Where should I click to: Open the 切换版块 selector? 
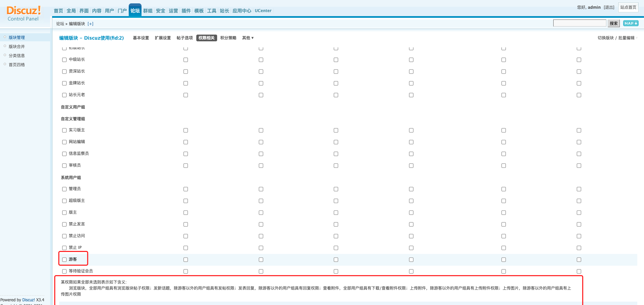click(x=605, y=38)
